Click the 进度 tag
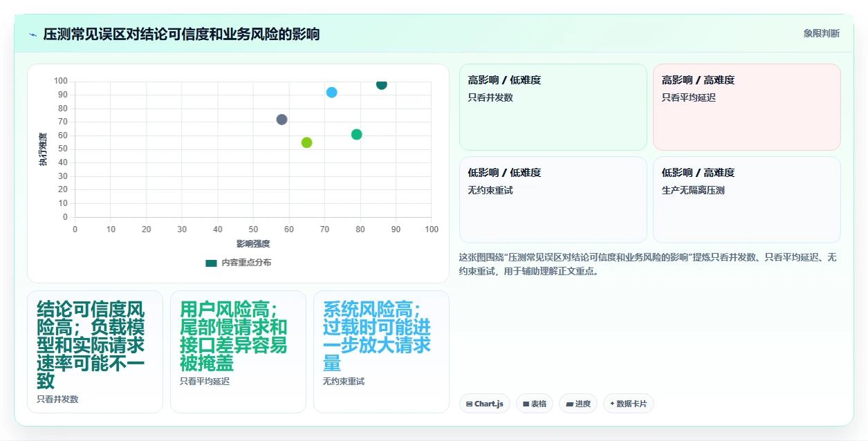 click(x=578, y=404)
